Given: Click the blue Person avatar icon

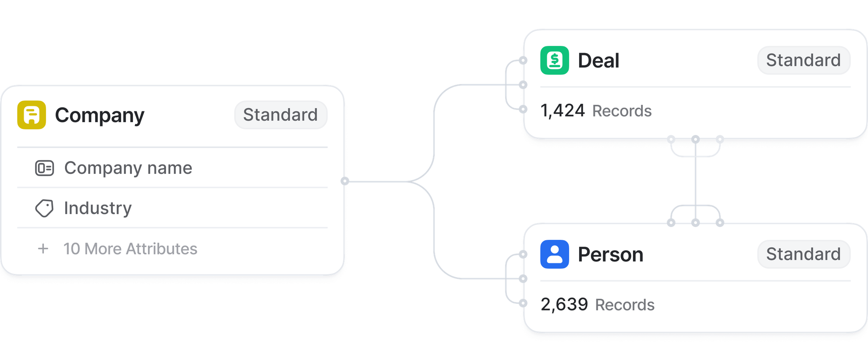Looking at the screenshot, I should click(x=554, y=254).
